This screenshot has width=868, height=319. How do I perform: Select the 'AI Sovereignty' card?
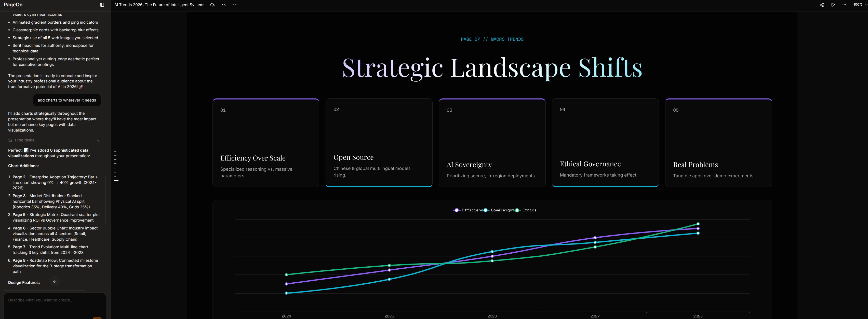pos(492,143)
